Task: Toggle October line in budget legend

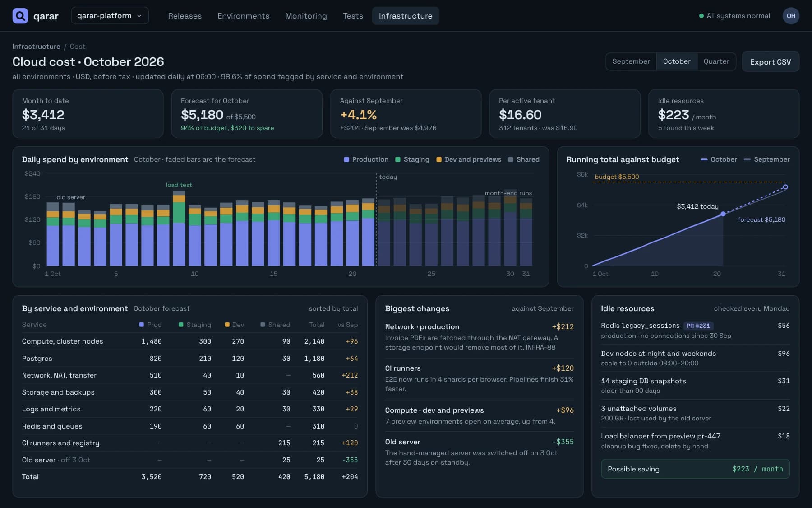Action: pos(719,159)
